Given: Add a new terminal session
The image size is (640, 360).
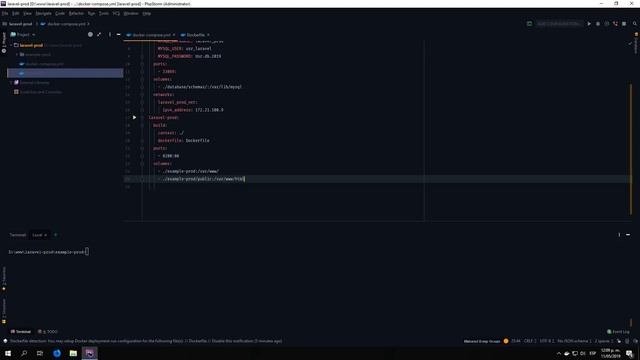Looking at the screenshot, I should 56,235.
